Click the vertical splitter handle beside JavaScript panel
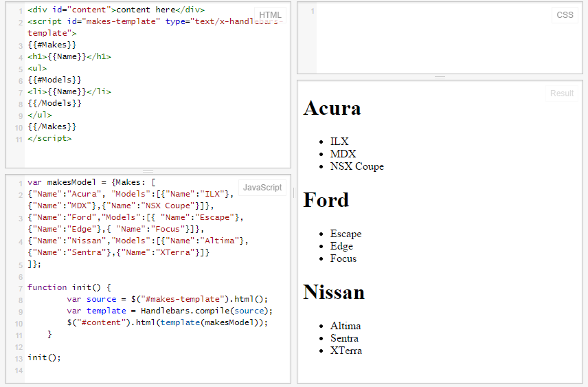Image resolution: width=588 pixels, height=387 pixels. (294, 192)
